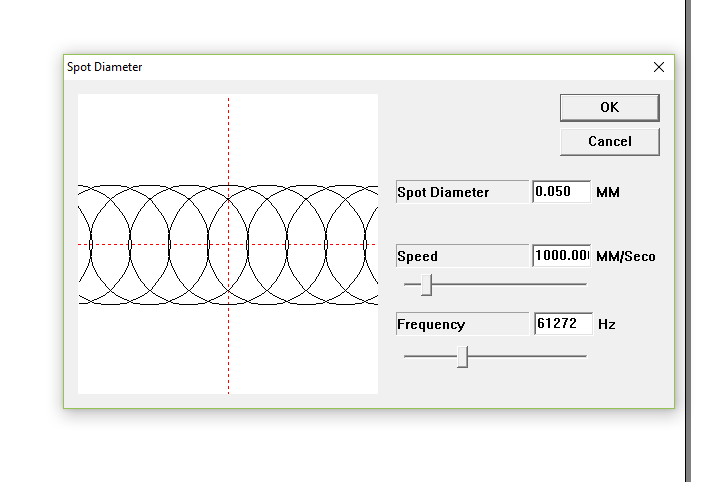Focus the Spot Diameter value field
This screenshot has width=727, height=482.
click(x=561, y=192)
